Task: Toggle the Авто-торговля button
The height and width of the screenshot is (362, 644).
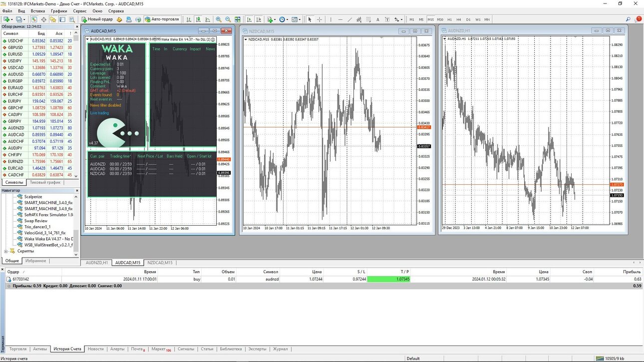Action: point(162,19)
